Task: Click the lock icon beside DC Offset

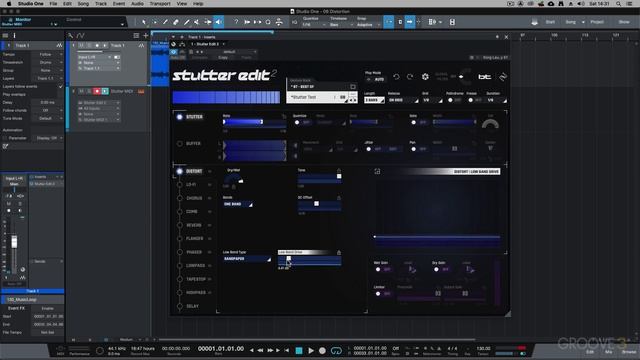Action: (x=339, y=198)
